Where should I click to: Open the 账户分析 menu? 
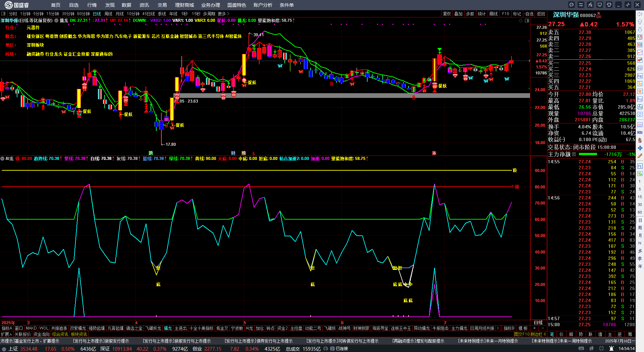point(263,5)
